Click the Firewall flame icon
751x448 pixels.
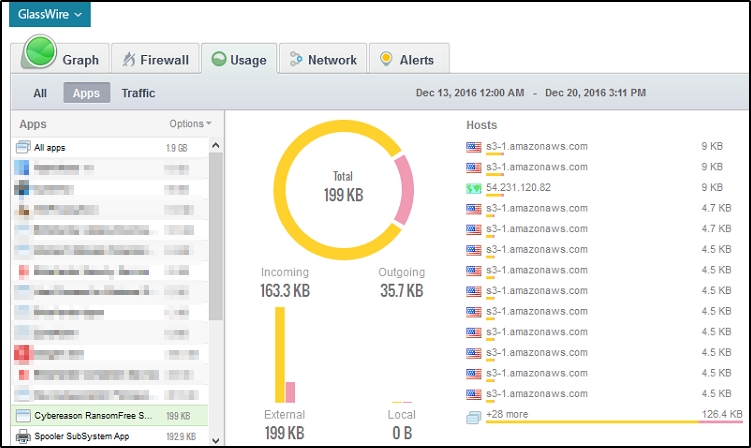(129, 59)
